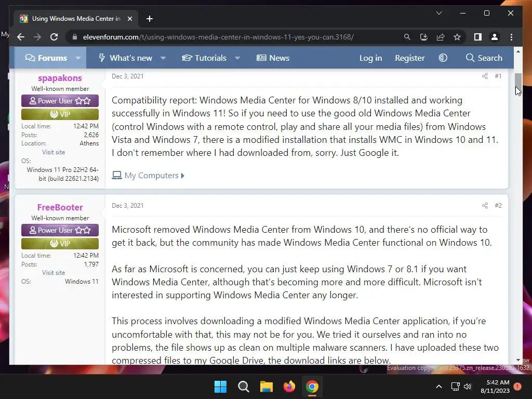This screenshot has height=399, width=532.
Task: Click the Chrome taskbar icon
Action: [312, 387]
